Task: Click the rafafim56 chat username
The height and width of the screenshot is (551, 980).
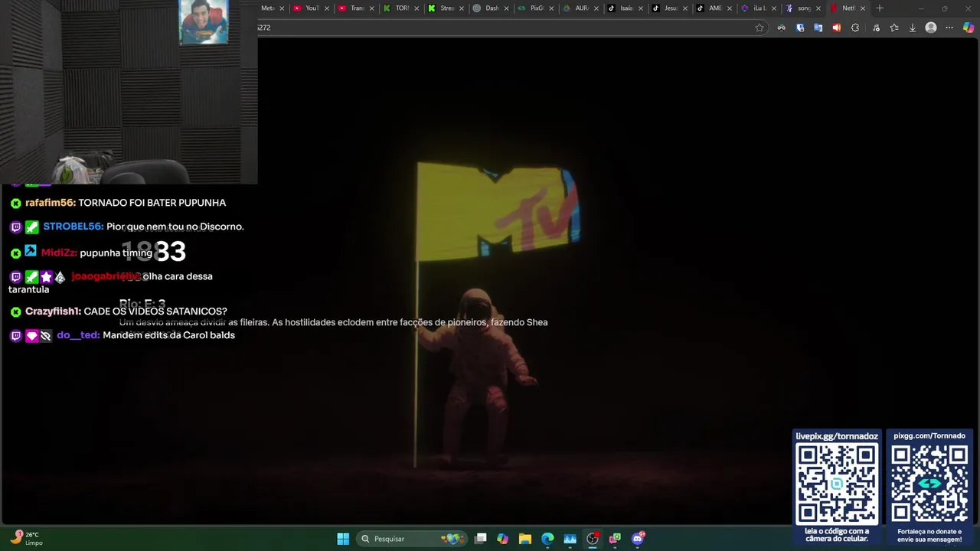Action: click(x=50, y=203)
